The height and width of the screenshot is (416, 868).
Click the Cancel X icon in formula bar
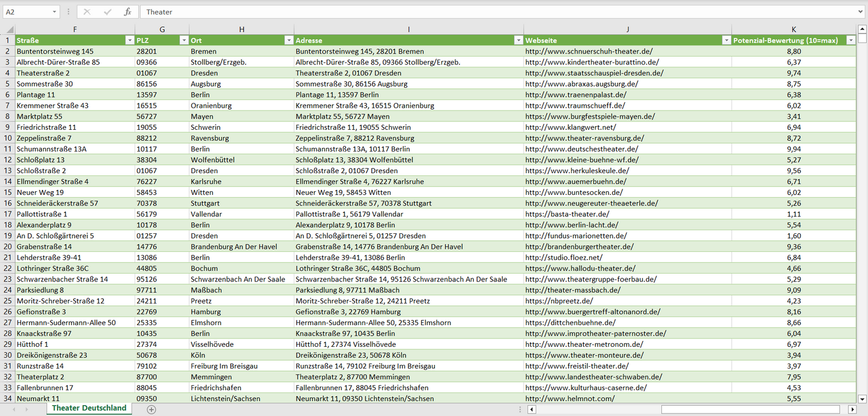(87, 12)
